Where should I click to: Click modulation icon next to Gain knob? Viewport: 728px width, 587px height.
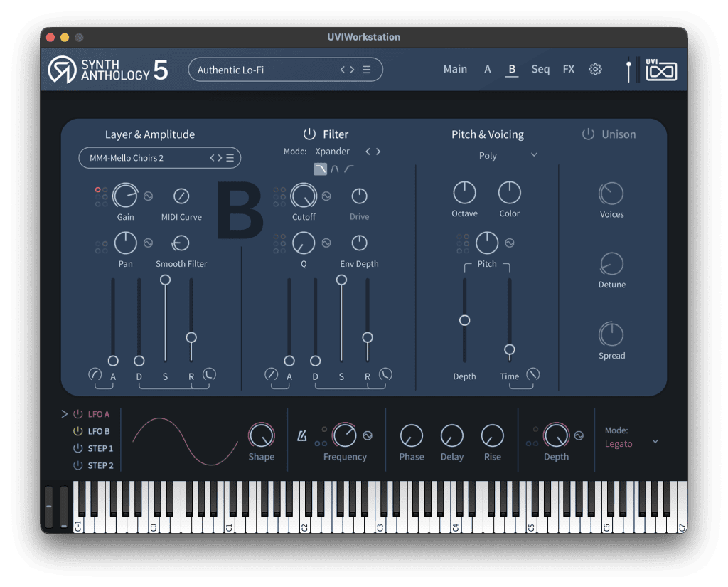148,196
